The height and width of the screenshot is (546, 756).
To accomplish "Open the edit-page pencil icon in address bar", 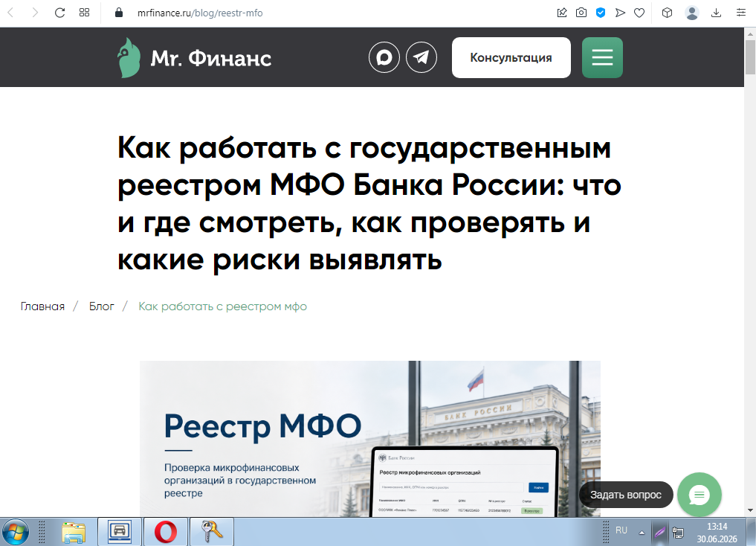I will coord(562,13).
